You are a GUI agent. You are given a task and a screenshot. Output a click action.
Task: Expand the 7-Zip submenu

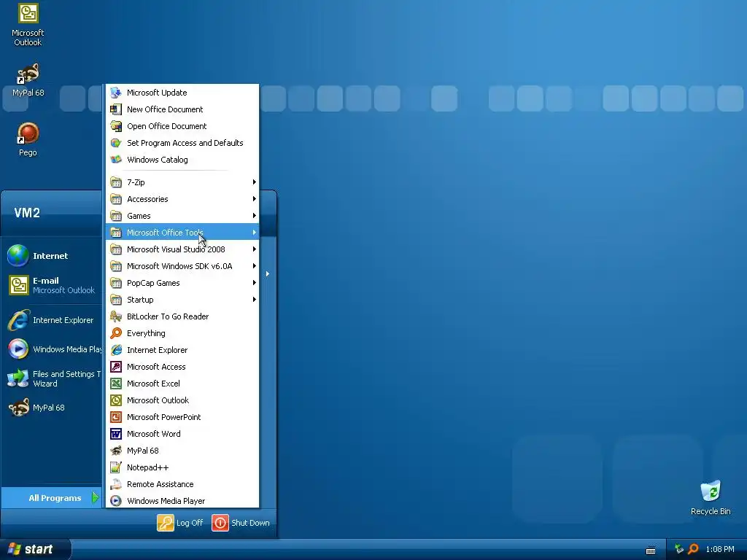click(182, 182)
